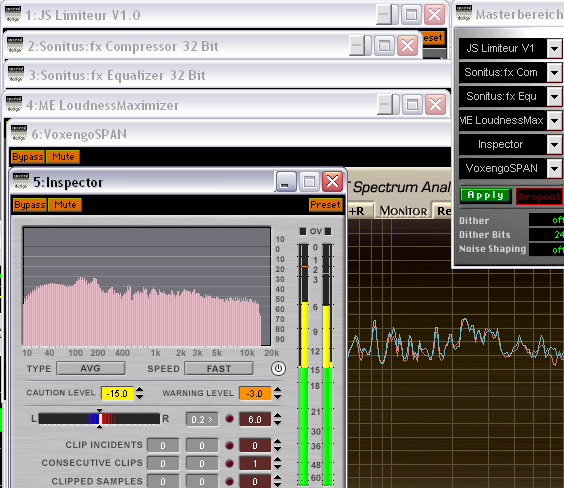The height and width of the screenshot is (488, 564).
Task: Click the JS Limiteur V1.0 window title icon
Action: pos(13,14)
